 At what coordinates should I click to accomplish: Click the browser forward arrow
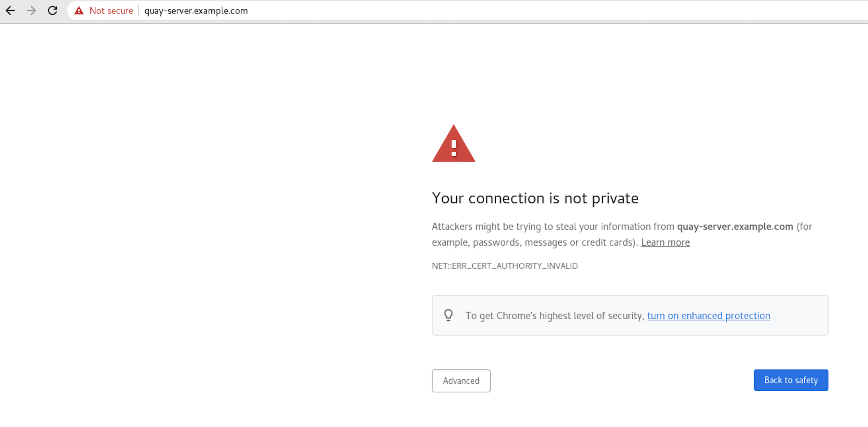[x=31, y=10]
